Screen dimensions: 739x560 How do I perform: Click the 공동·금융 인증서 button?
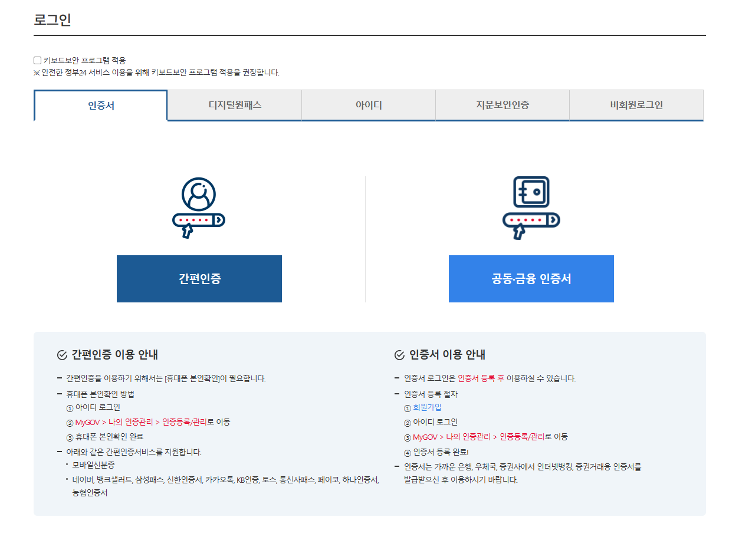(x=531, y=279)
